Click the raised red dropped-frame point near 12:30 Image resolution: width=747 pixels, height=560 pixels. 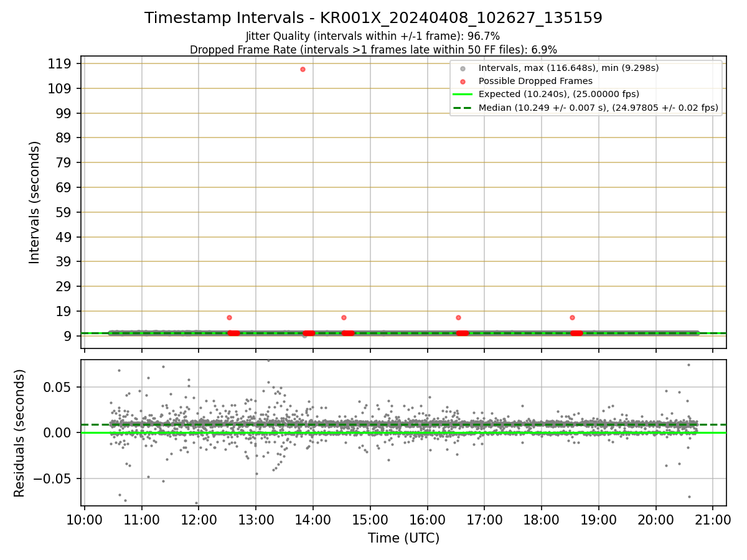click(229, 317)
